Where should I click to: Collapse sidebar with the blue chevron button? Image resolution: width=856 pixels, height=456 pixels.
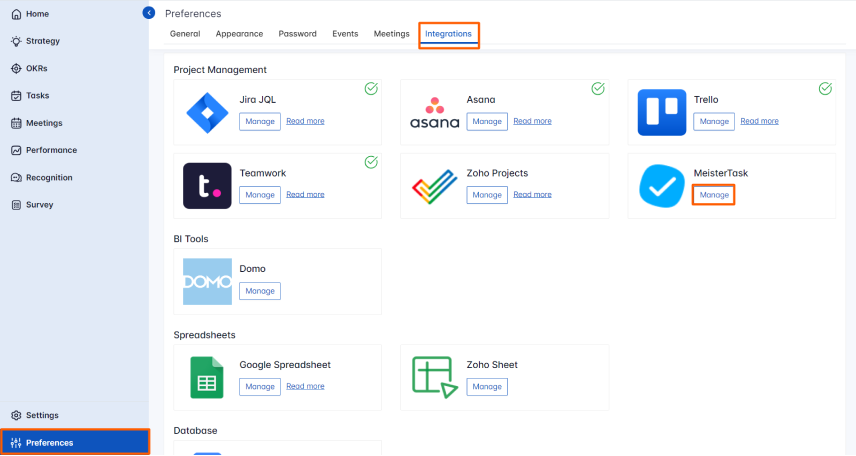click(x=148, y=13)
